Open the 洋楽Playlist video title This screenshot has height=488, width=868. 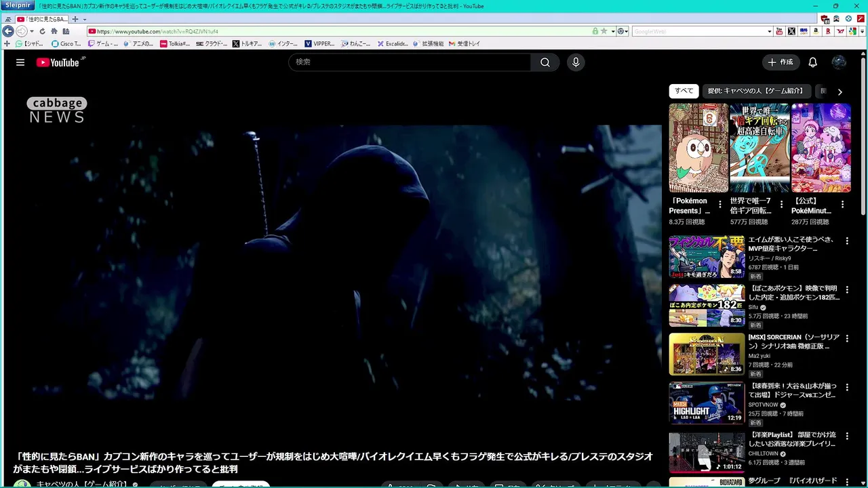[792, 439]
